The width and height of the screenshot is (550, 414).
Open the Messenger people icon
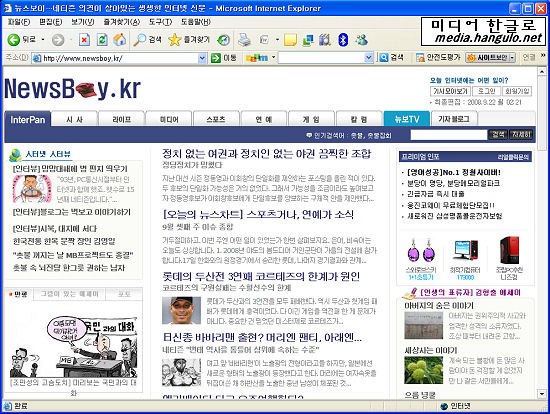(361, 40)
